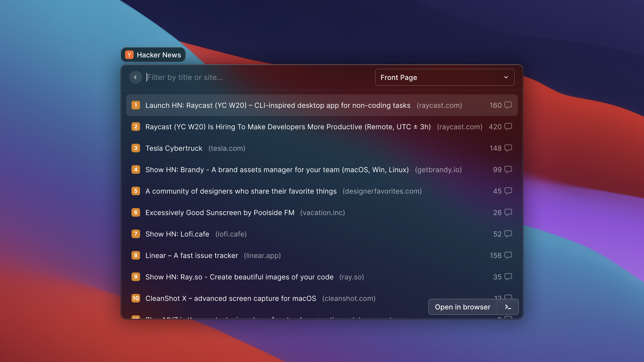Click the 420 comment count
Screen dimensions: 644x362
[x=495, y=127]
